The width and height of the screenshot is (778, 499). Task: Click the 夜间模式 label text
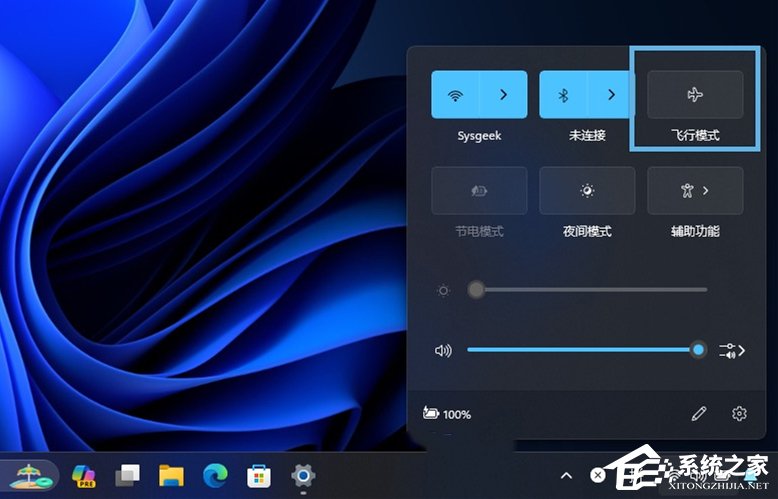(587, 231)
